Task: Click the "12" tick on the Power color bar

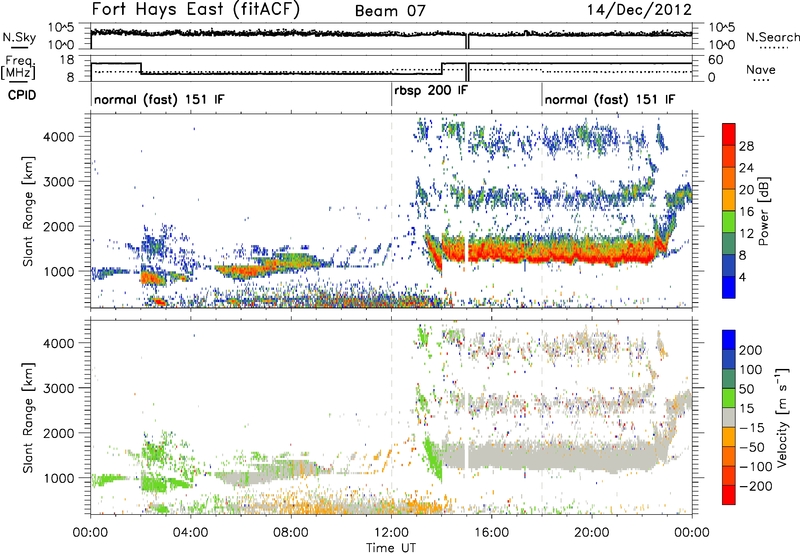Action: (746, 234)
